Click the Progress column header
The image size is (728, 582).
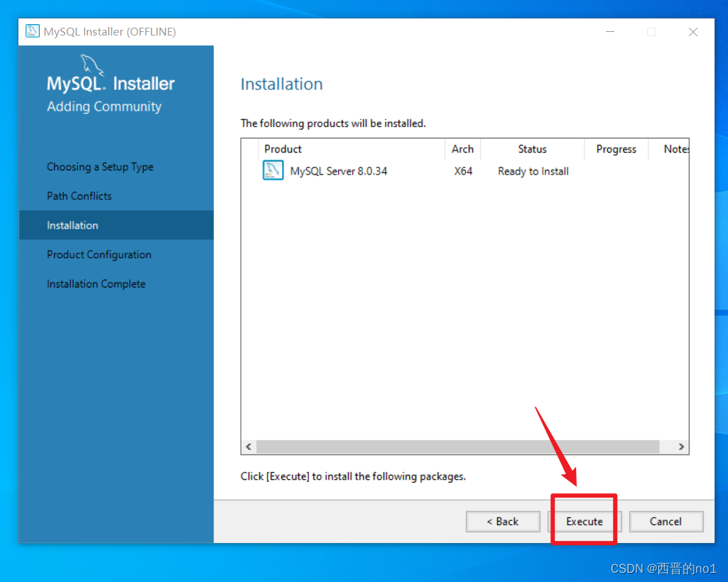tap(616, 149)
